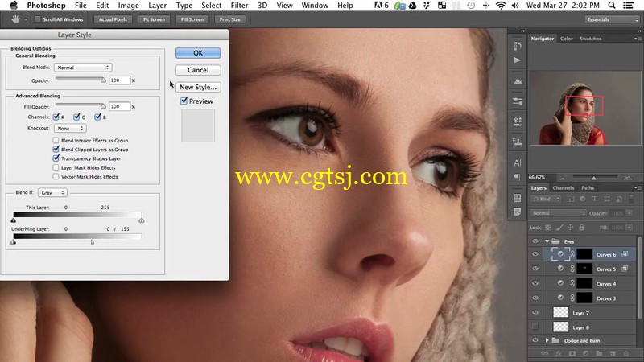Open the Blend If Gray dropdown
The width and height of the screenshot is (644, 362).
point(52,192)
